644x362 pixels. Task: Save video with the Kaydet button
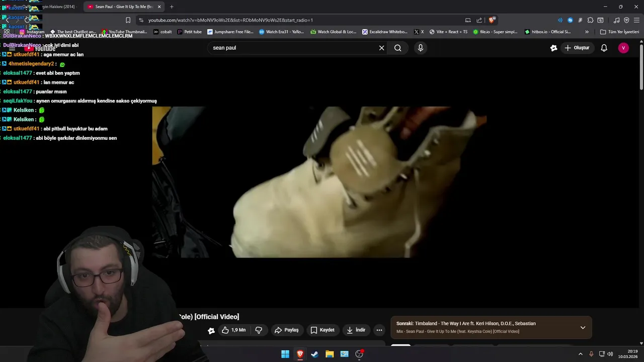click(322, 330)
